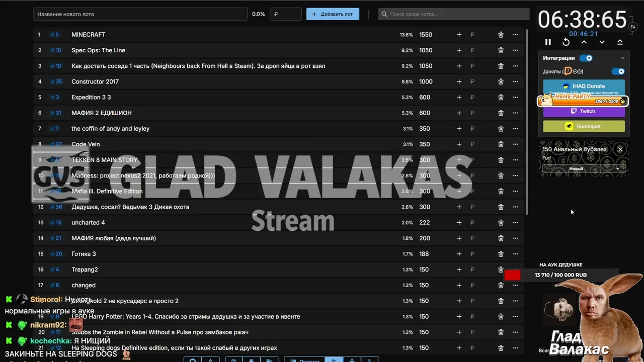Image resolution: width=644 pixels, height=362 pixels.
Task: Click the Code Vein lot name
Action: pos(86,144)
